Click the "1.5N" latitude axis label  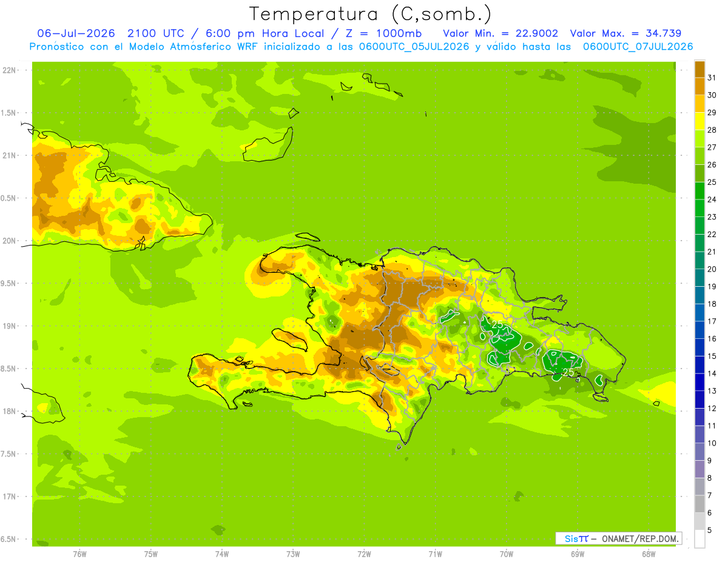pyautogui.click(x=9, y=113)
